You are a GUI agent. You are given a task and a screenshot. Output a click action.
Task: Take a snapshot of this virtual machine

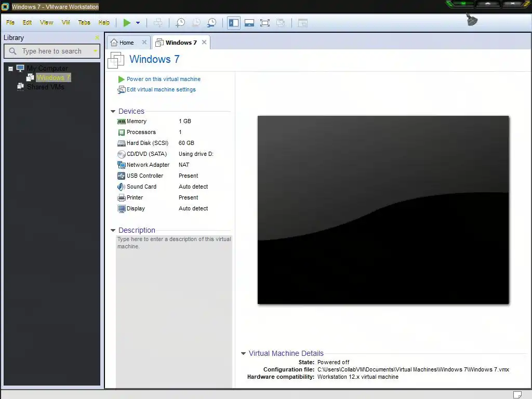point(180,23)
